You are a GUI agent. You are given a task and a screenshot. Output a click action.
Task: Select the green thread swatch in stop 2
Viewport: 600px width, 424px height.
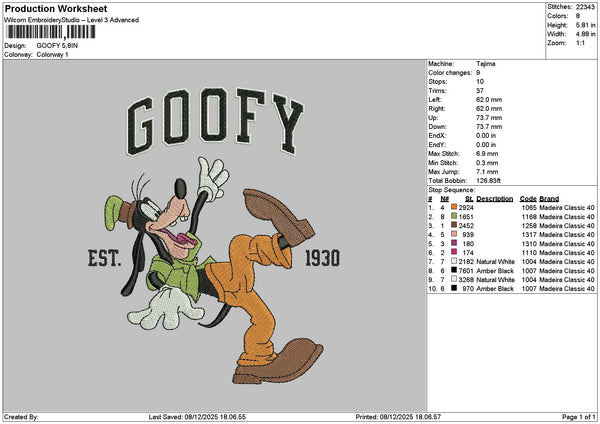click(454, 214)
